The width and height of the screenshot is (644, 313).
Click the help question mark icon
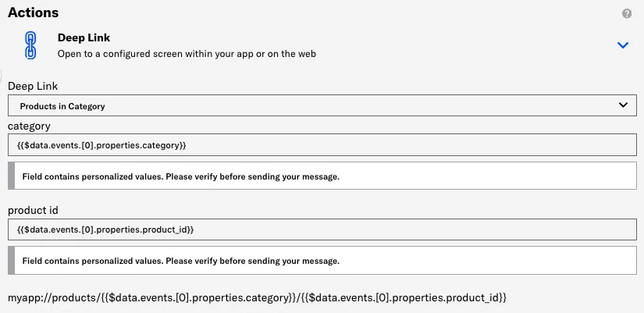(x=627, y=14)
